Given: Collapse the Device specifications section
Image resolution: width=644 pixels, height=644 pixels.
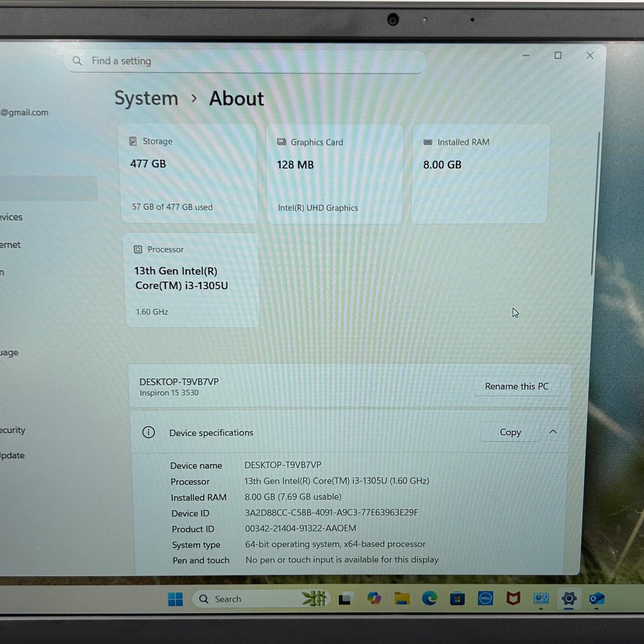Looking at the screenshot, I should 553,431.
